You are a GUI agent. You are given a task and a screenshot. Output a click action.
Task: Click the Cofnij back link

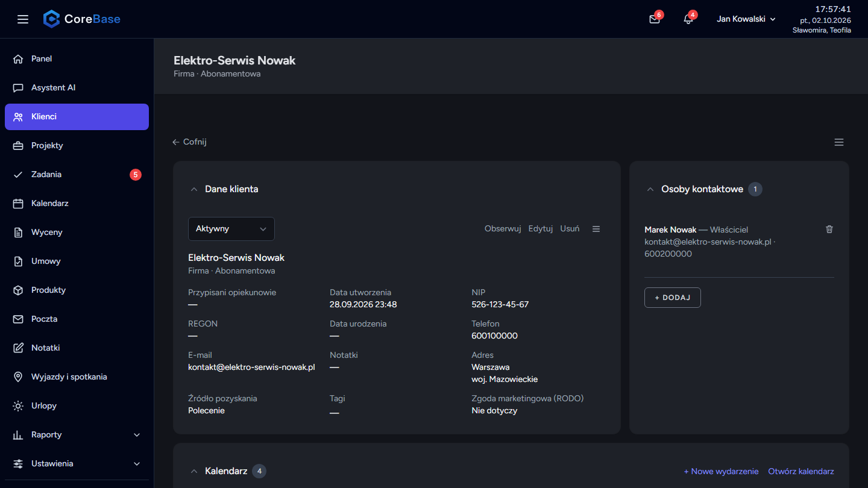point(189,142)
